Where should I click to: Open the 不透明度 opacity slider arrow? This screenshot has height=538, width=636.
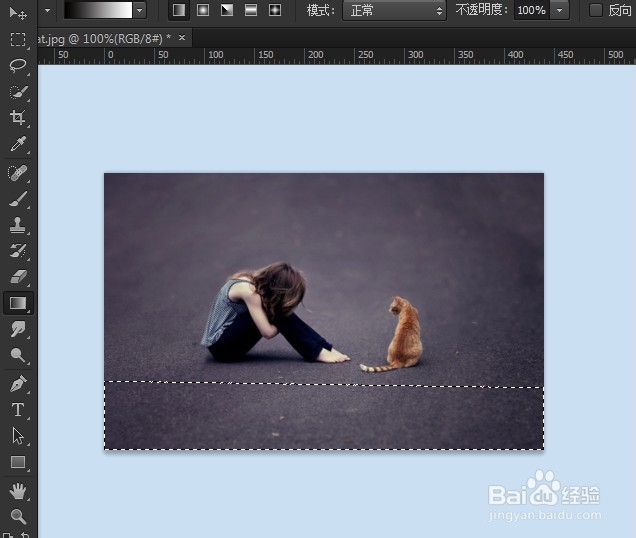coord(560,10)
